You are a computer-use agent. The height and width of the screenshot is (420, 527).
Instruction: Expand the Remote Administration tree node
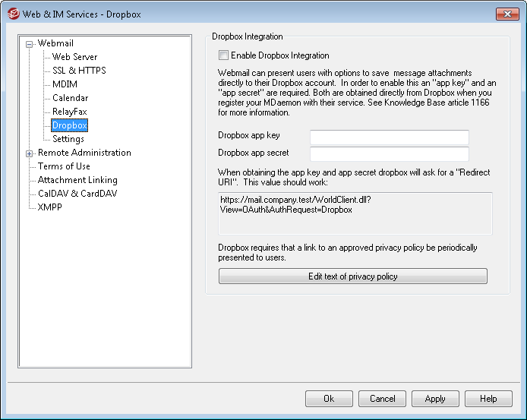pos(30,153)
